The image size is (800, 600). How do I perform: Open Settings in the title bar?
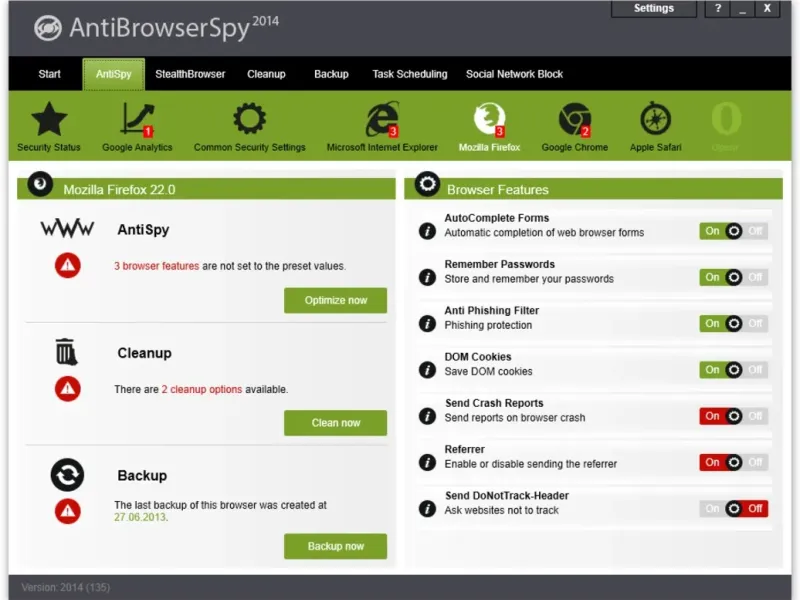coord(654,8)
